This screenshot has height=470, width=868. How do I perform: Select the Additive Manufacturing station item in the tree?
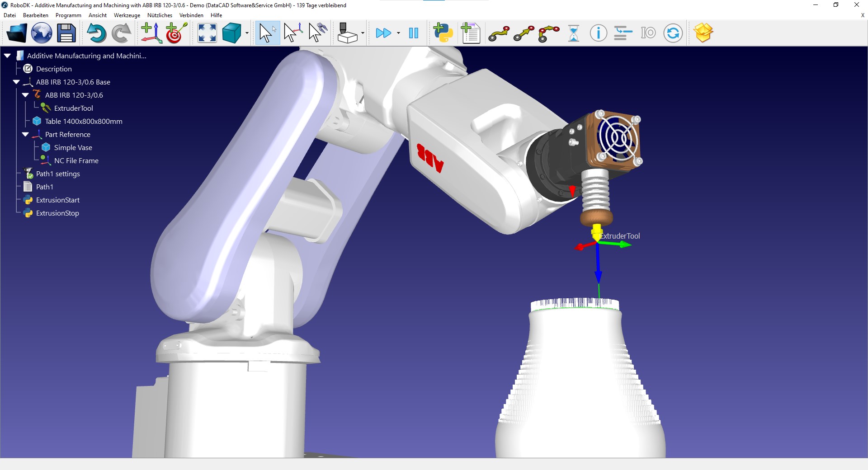point(87,56)
